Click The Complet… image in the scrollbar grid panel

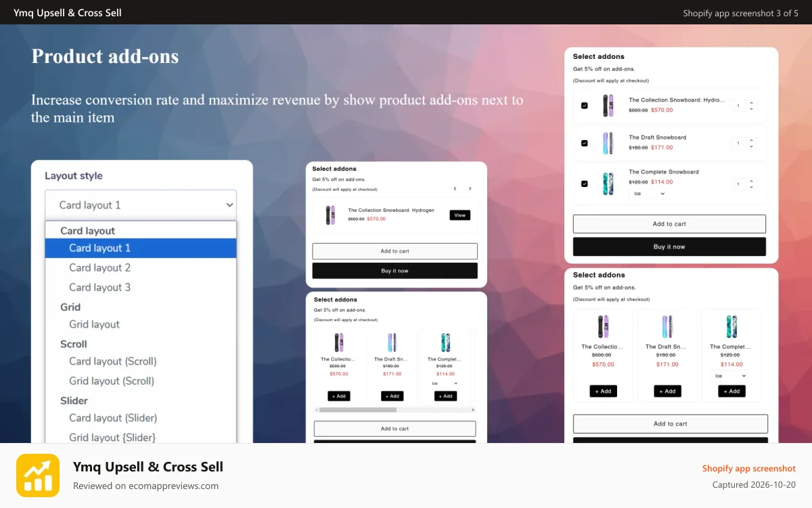(x=445, y=342)
